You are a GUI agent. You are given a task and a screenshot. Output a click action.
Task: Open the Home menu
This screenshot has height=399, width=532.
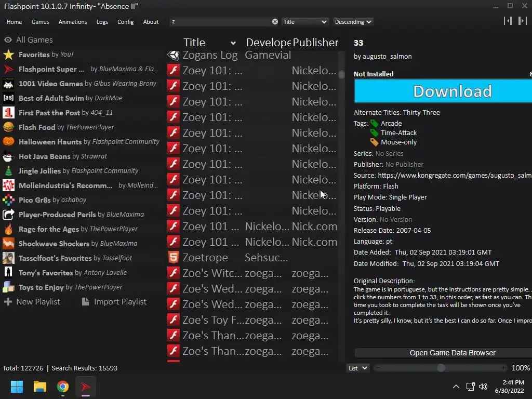(x=14, y=22)
